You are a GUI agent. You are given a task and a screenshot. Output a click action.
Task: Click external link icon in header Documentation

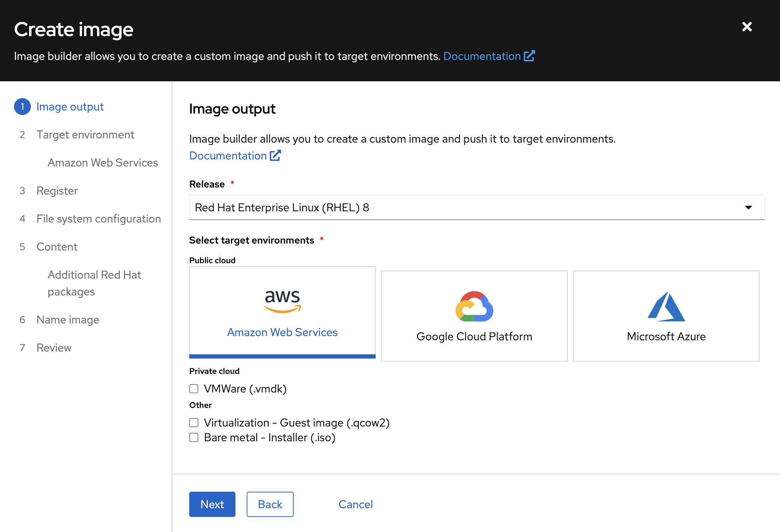(x=529, y=56)
